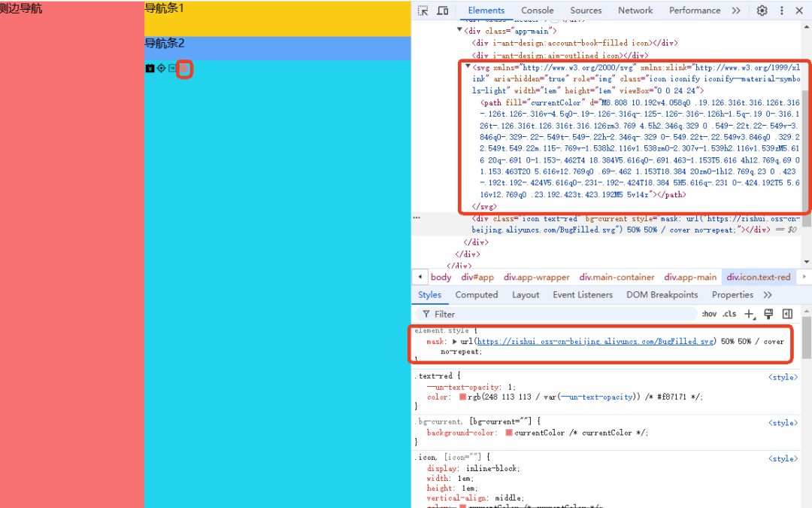Toggle computed styles sidebar pane icon
This screenshot has height=508, width=812.
787,314
